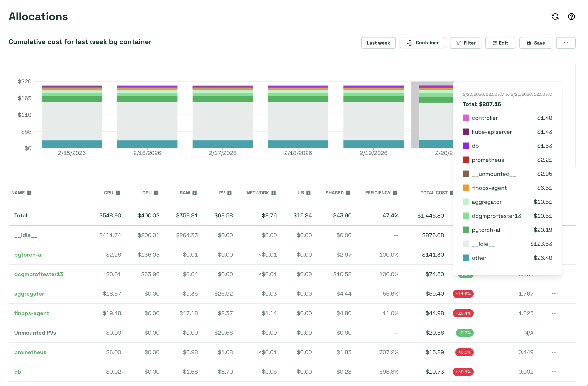This screenshot has height=386, width=588.
Task: Click the info icon beside NAME header
Action: 29,193
